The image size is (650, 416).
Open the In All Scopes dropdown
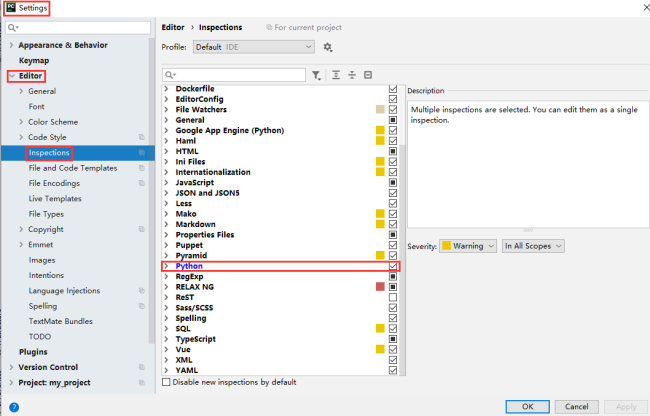(533, 246)
